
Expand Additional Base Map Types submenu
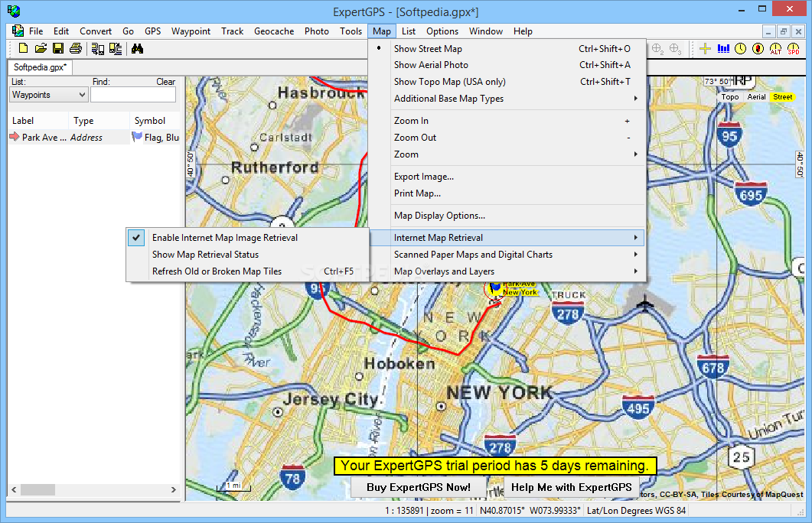(x=507, y=99)
